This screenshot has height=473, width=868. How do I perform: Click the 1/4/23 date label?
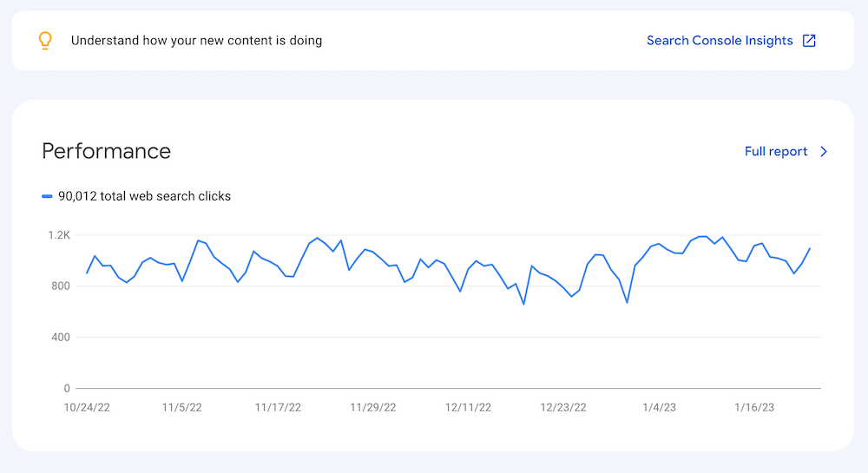(x=661, y=406)
